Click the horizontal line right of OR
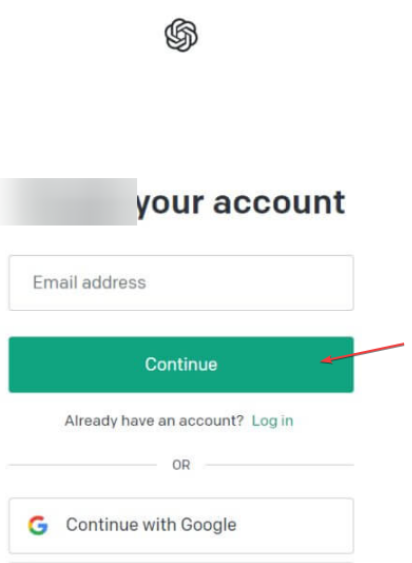 (280, 465)
